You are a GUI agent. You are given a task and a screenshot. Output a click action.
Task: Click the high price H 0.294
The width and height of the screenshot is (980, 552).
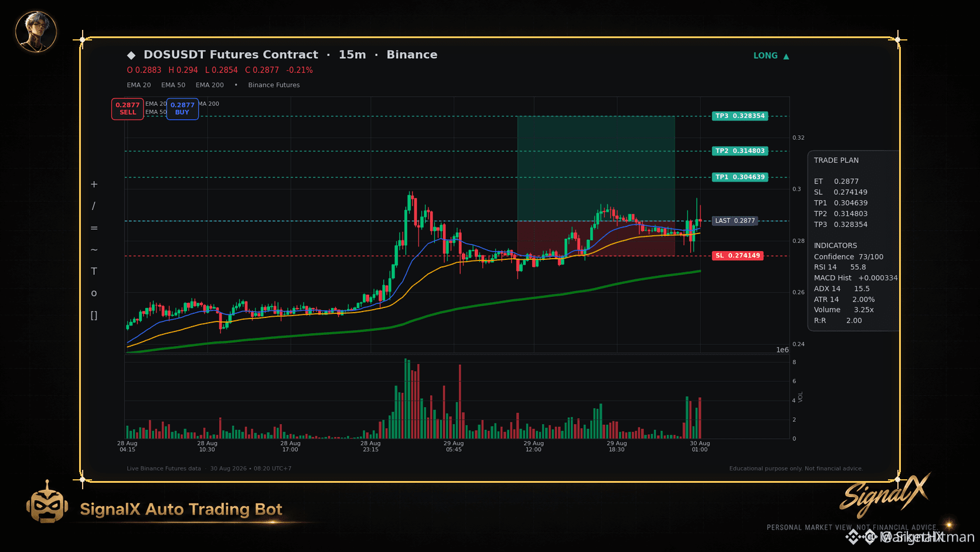pyautogui.click(x=183, y=70)
